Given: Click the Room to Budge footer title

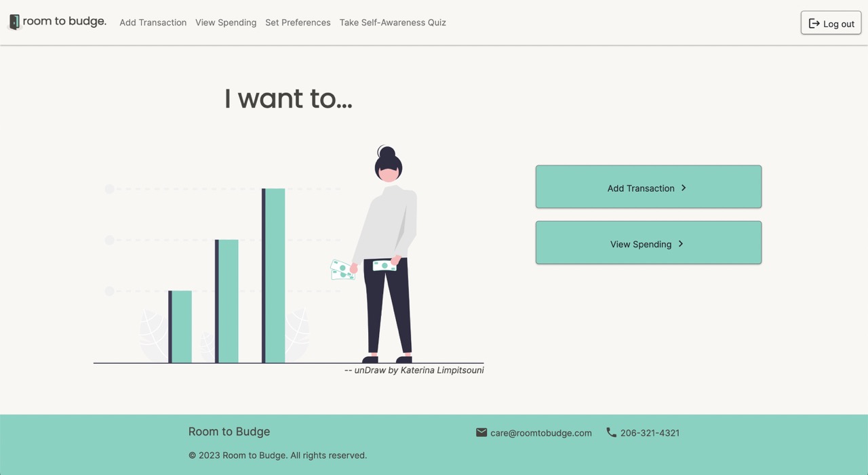Looking at the screenshot, I should click(229, 432).
